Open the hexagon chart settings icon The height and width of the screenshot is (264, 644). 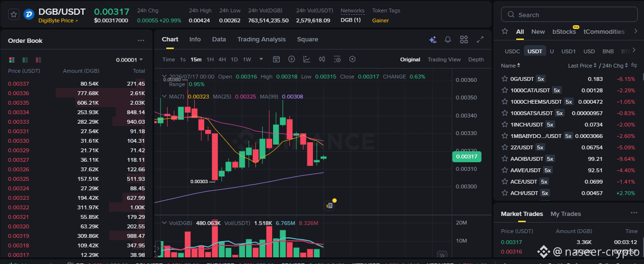[352, 59]
